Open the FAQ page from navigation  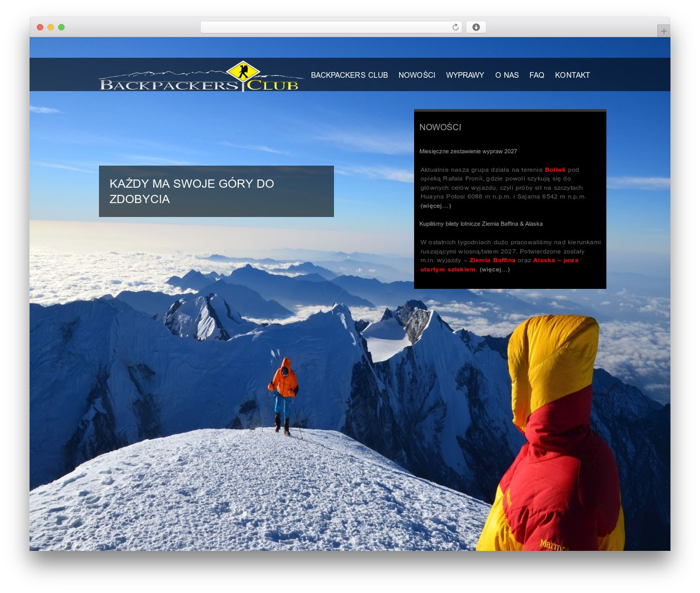(536, 75)
